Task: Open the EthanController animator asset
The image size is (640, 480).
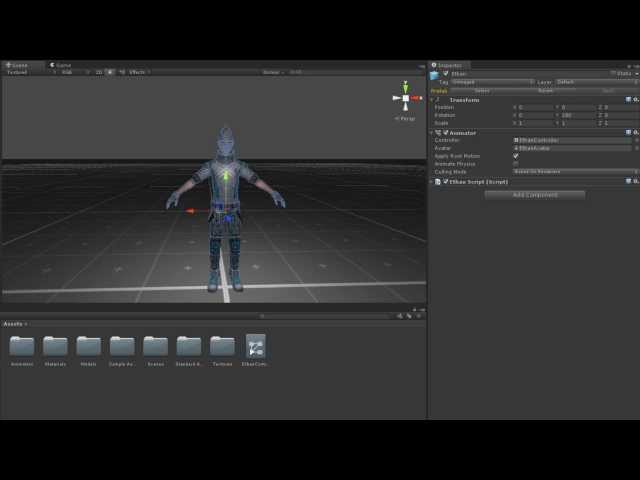Action: tap(255, 347)
